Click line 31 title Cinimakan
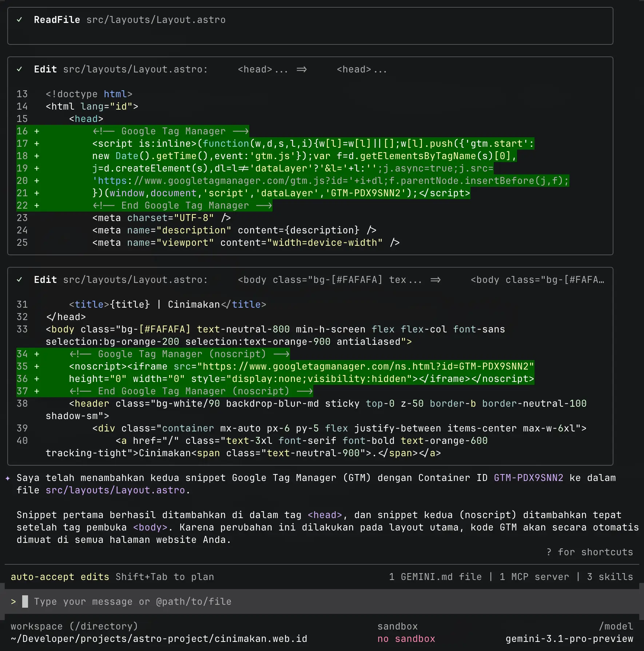Screen dimensions: 644x651 pos(167,304)
